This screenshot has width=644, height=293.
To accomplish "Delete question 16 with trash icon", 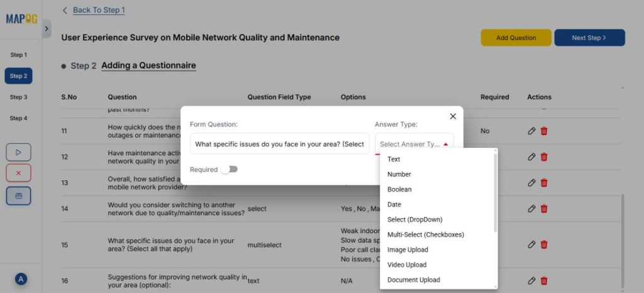I will [544, 280].
